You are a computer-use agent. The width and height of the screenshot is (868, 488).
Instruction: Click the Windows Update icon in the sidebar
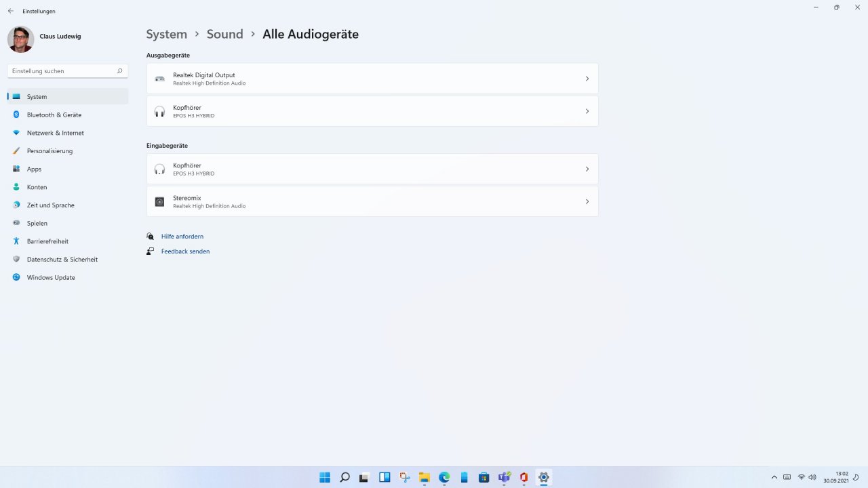(x=16, y=277)
